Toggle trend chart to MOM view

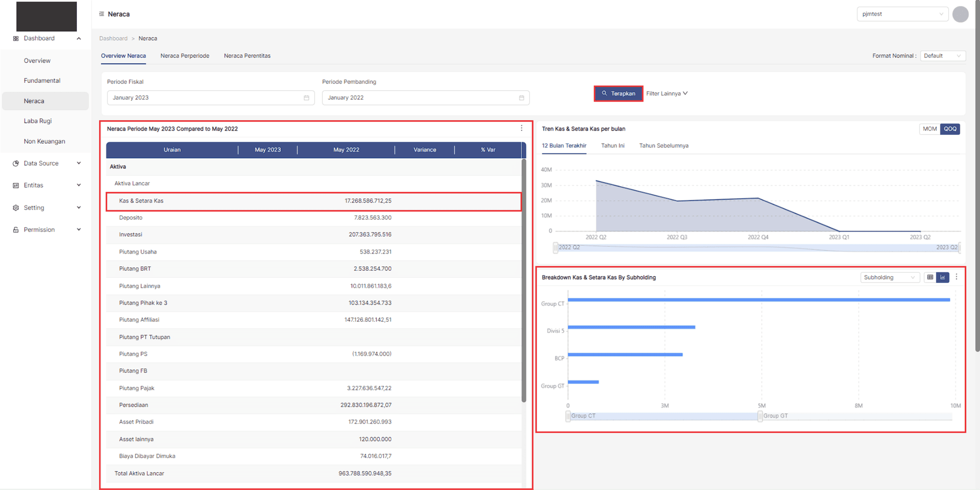pos(930,129)
